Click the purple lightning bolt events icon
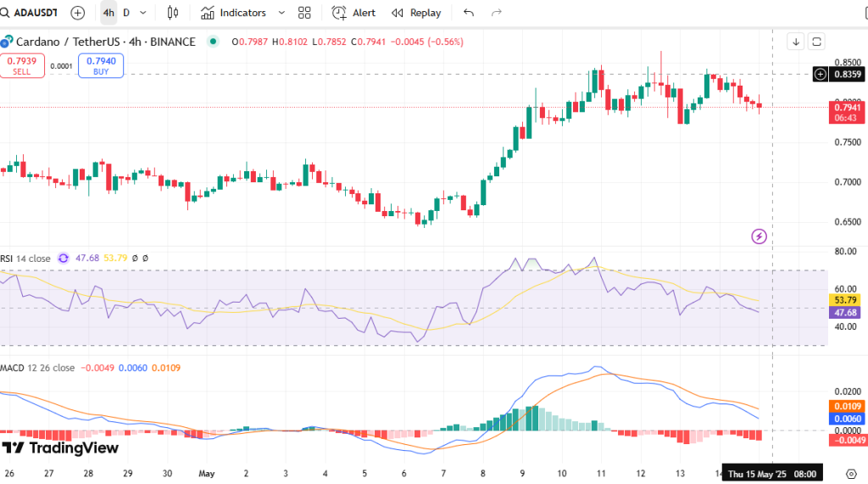 (759, 236)
